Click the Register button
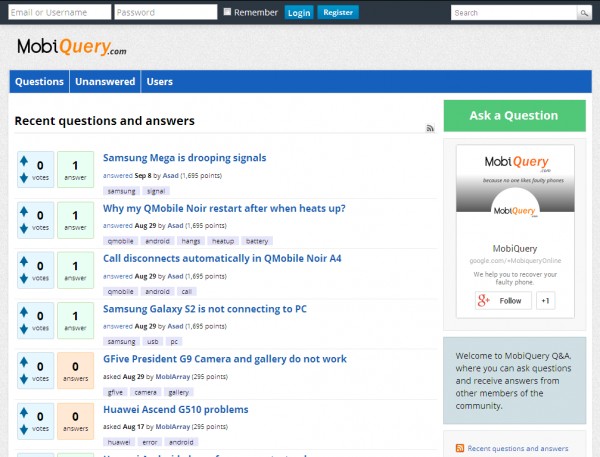 click(x=338, y=13)
